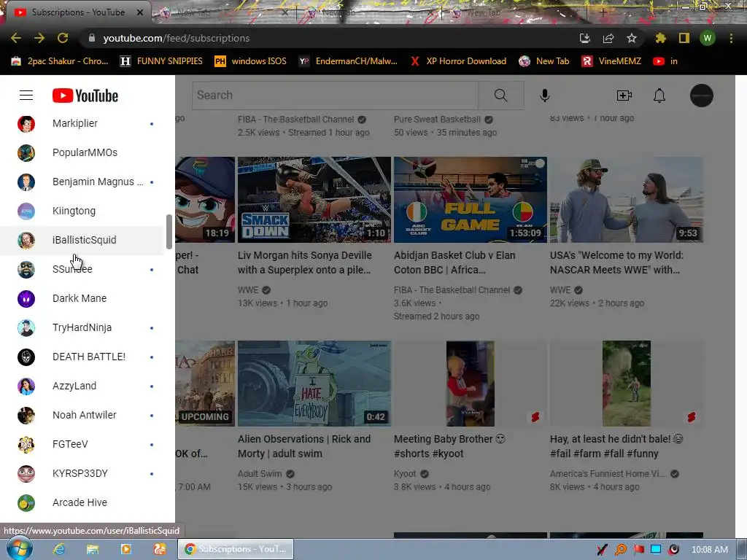The image size is (747, 560).
Task: Open the account avatar menu
Action: click(701, 96)
